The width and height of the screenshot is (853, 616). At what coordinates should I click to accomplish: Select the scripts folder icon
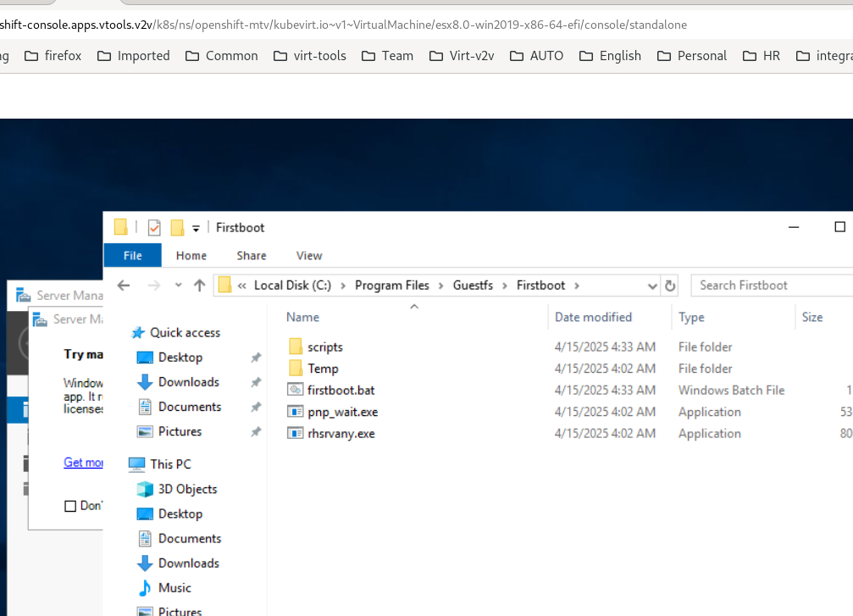296,346
